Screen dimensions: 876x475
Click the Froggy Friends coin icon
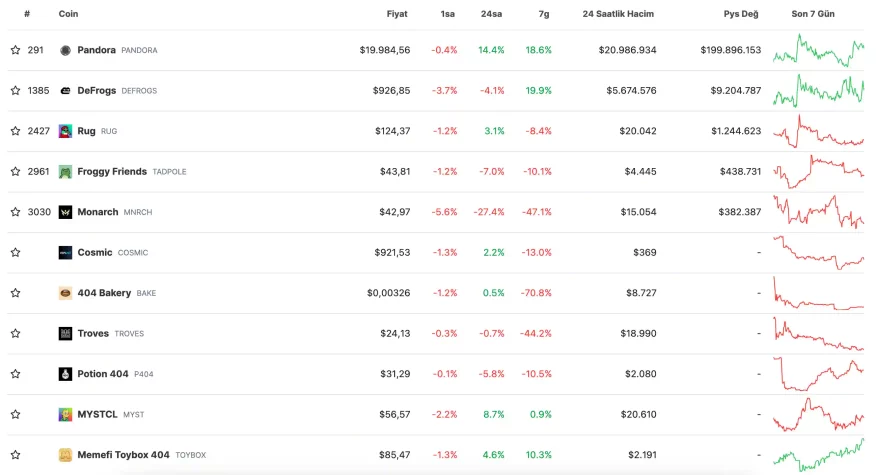pos(65,172)
